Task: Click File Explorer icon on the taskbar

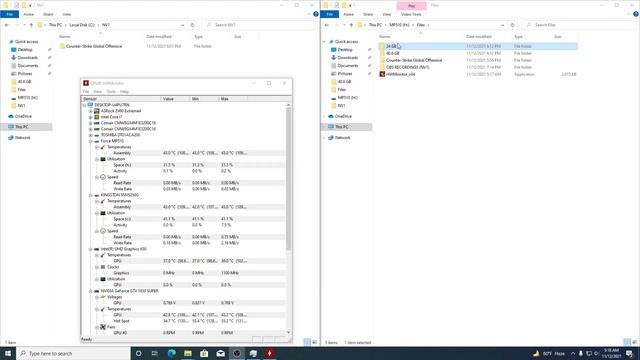Action: (188, 353)
